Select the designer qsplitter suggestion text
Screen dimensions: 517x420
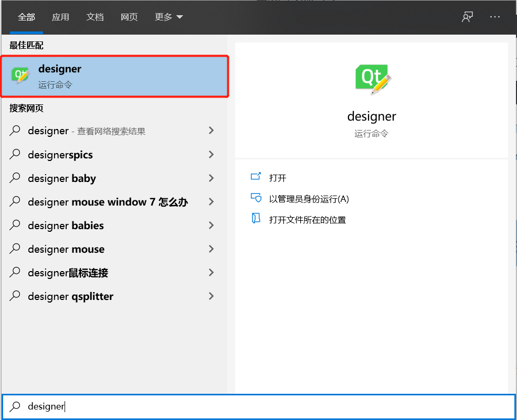click(x=70, y=296)
